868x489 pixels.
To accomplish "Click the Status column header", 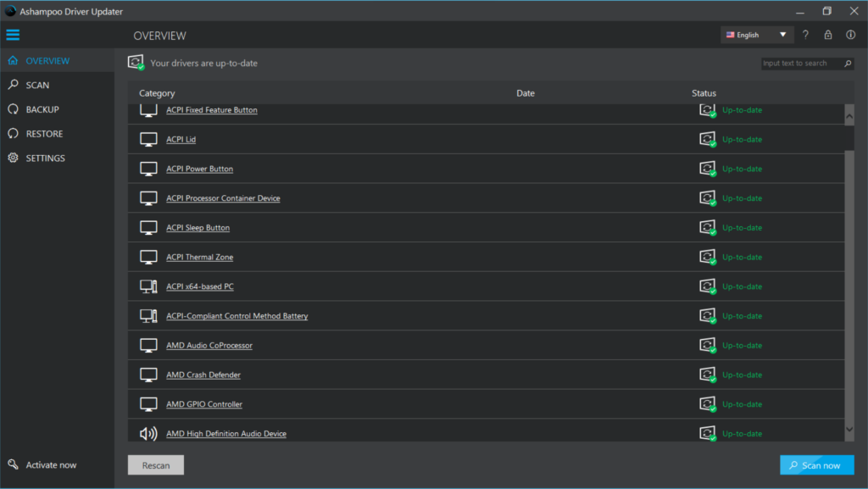I will pos(704,93).
